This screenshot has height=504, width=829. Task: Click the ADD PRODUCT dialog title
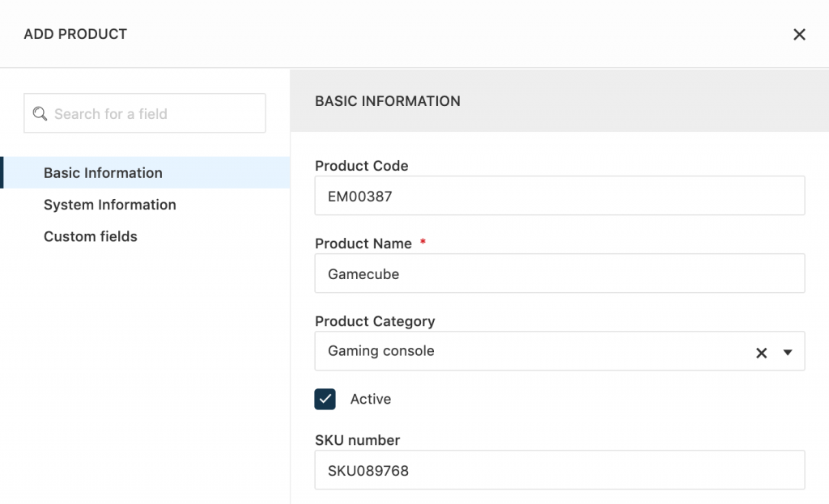coord(75,34)
